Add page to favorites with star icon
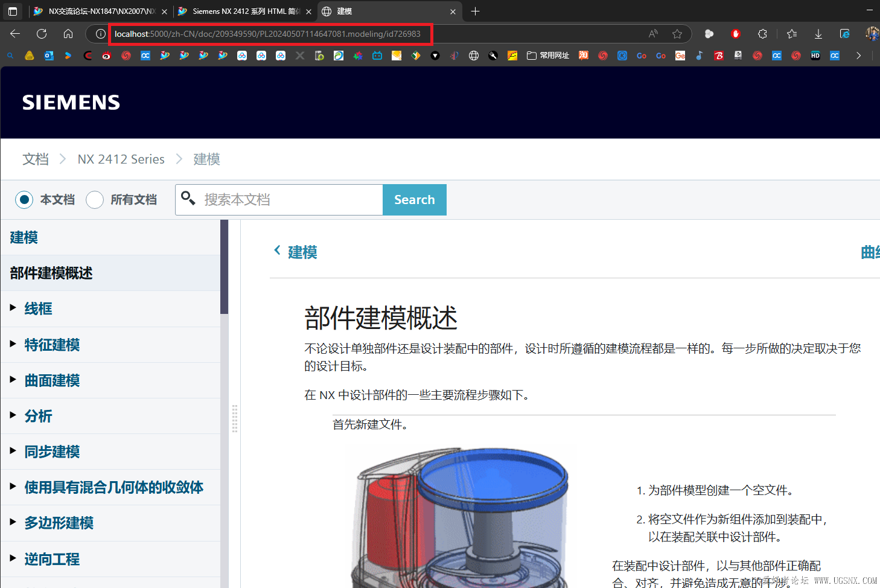880x588 pixels. pyautogui.click(x=677, y=34)
